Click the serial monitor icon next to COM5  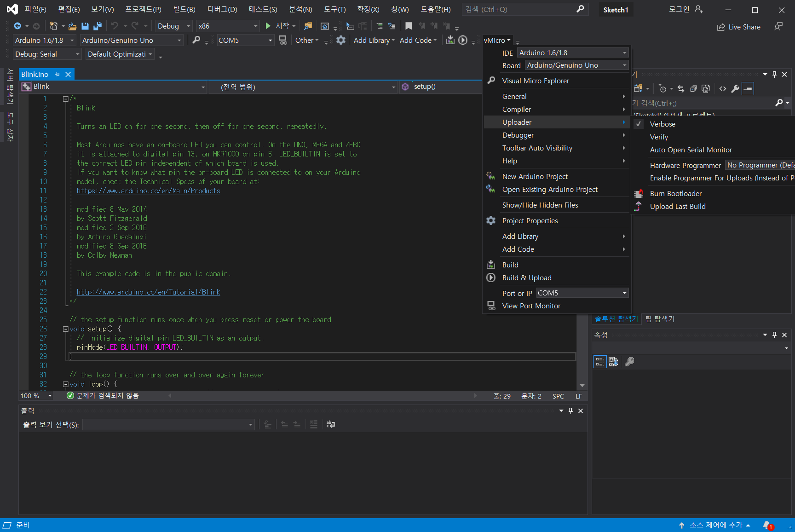282,40
